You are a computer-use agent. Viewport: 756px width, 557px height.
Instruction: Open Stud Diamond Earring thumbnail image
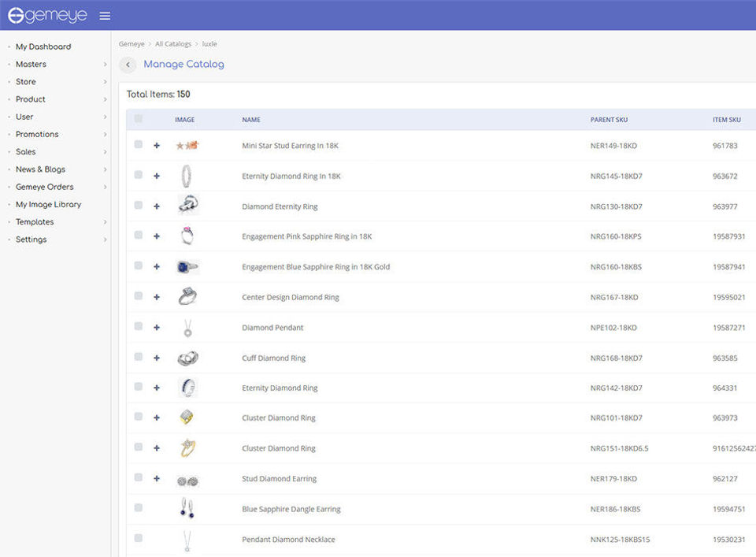pyautogui.click(x=187, y=481)
